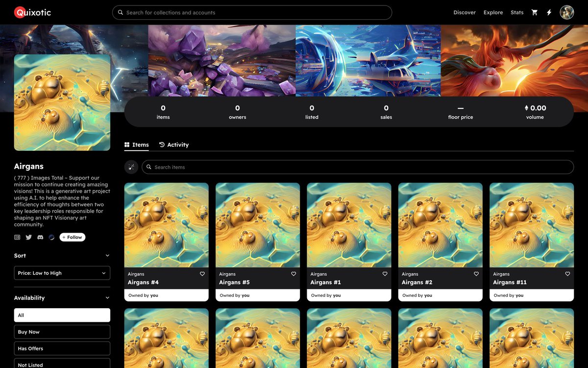Open the user profile avatar
Viewport: 588px width, 368px height.
click(567, 12)
